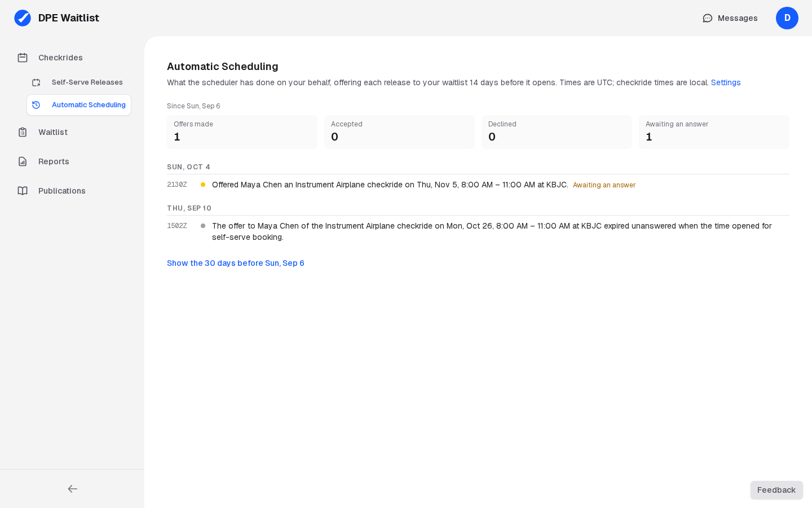Image resolution: width=812 pixels, height=508 pixels.
Task: Click the Reports document icon
Action: click(23, 161)
